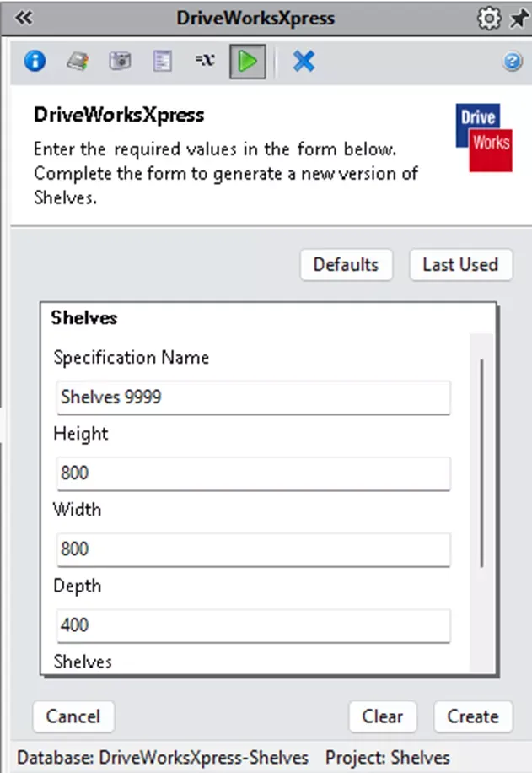Viewport: 532px width, 773px height.
Task: Activate the green Run play icon
Action: click(247, 62)
